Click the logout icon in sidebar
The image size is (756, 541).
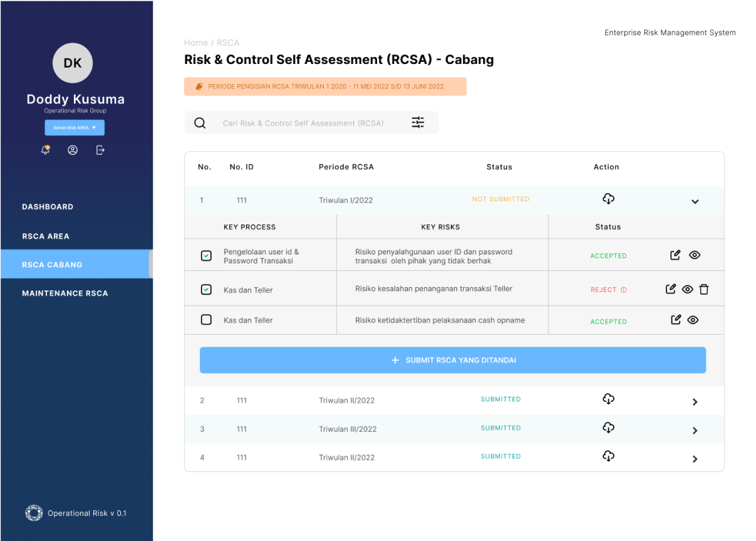tap(100, 150)
